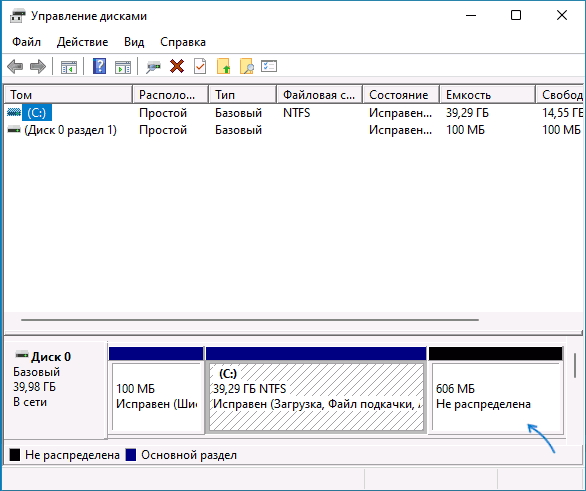Select the 606 МБ unallocated space block
Image resolution: width=586 pixels, height=491 pixels.
coord(496,390)
